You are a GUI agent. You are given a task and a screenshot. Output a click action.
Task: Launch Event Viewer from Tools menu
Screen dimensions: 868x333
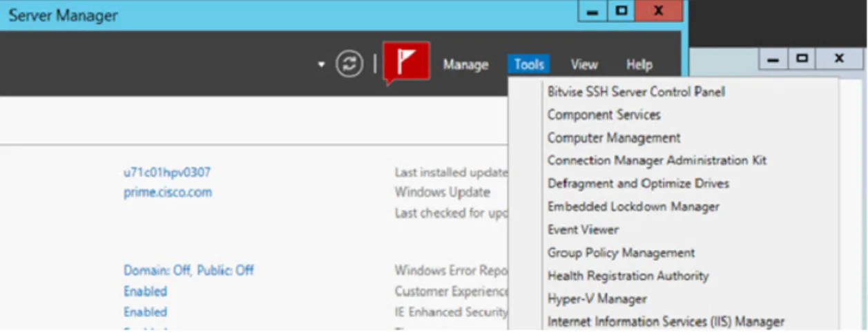click(x=583, y=229)
